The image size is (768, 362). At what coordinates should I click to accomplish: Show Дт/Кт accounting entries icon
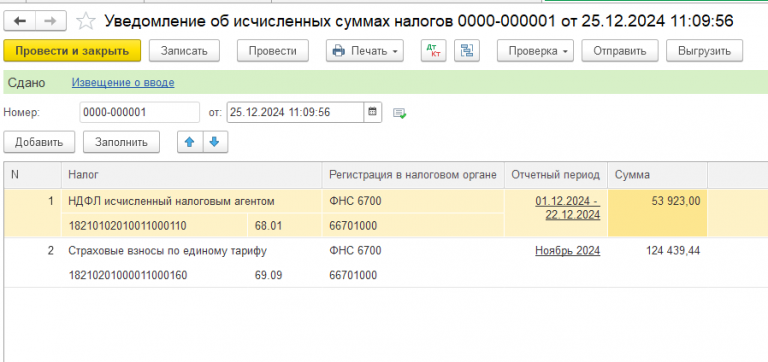point(433,50)
